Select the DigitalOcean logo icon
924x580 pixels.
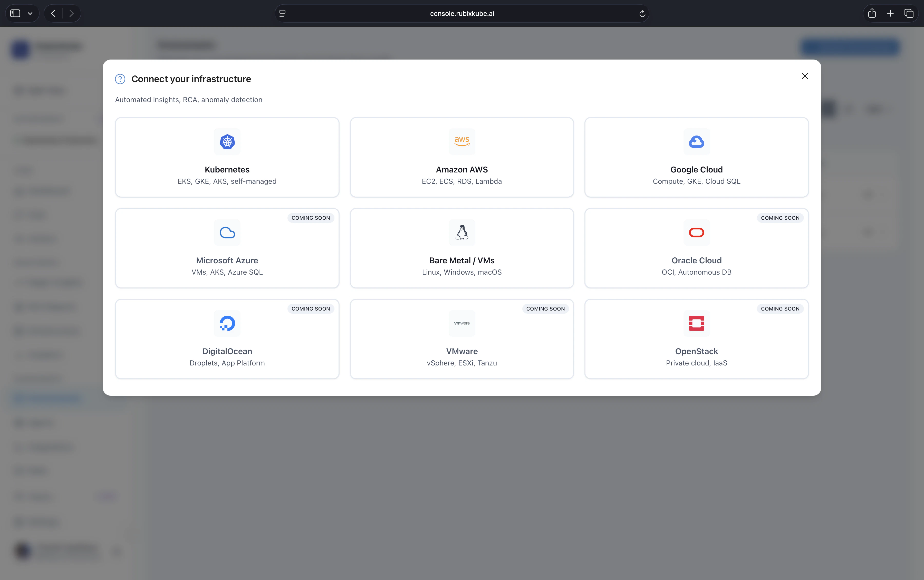coord(227,323)
